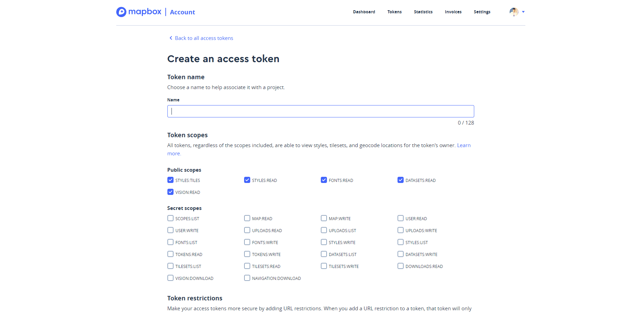Open the Settings page

point(482,12)
